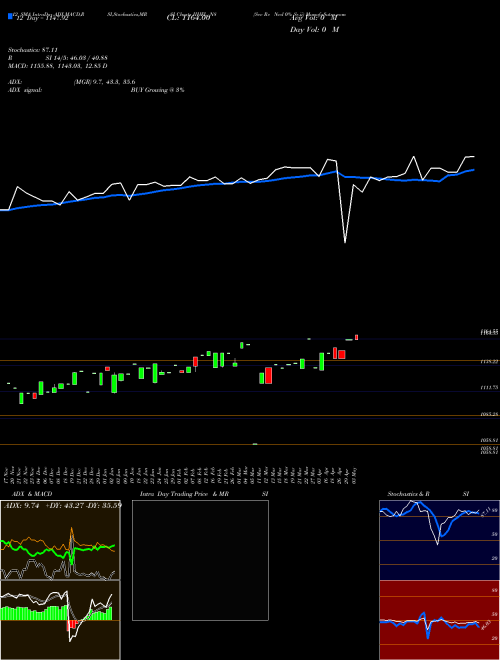Open the blue Stochastics mini chart

coord(439,540)
